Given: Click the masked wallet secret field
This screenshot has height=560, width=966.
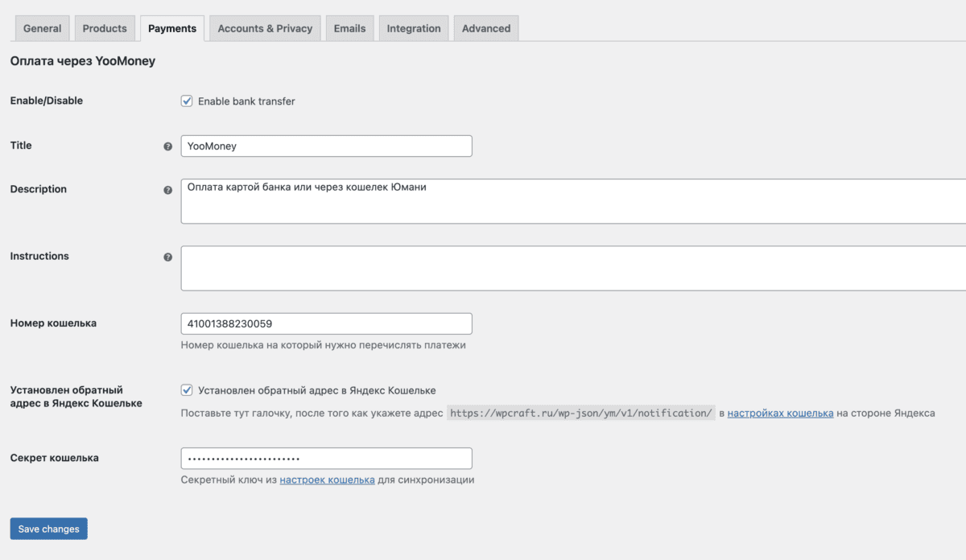Looking at the screenshot, I should (326, 459).
